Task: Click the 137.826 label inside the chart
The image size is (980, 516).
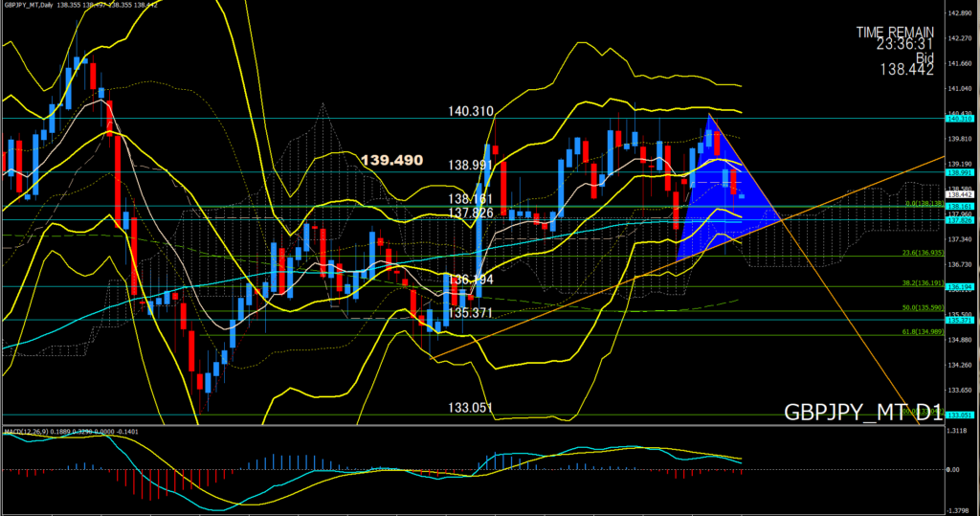Action: (471, 213)
